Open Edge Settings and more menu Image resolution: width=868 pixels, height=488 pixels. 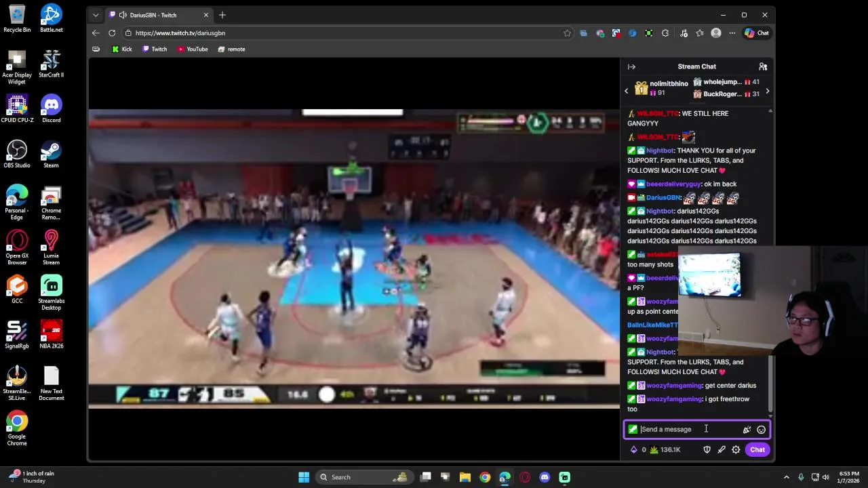tap(732, 33)
